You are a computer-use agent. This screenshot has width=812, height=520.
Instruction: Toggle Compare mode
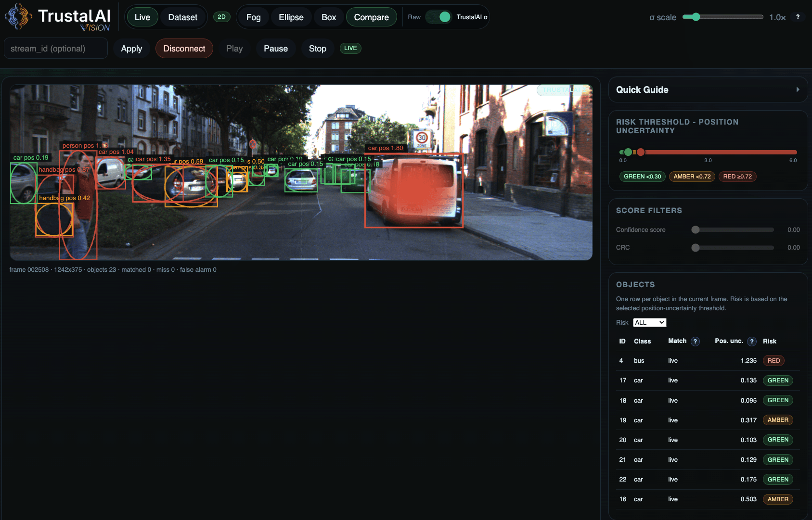pos(371,17)
